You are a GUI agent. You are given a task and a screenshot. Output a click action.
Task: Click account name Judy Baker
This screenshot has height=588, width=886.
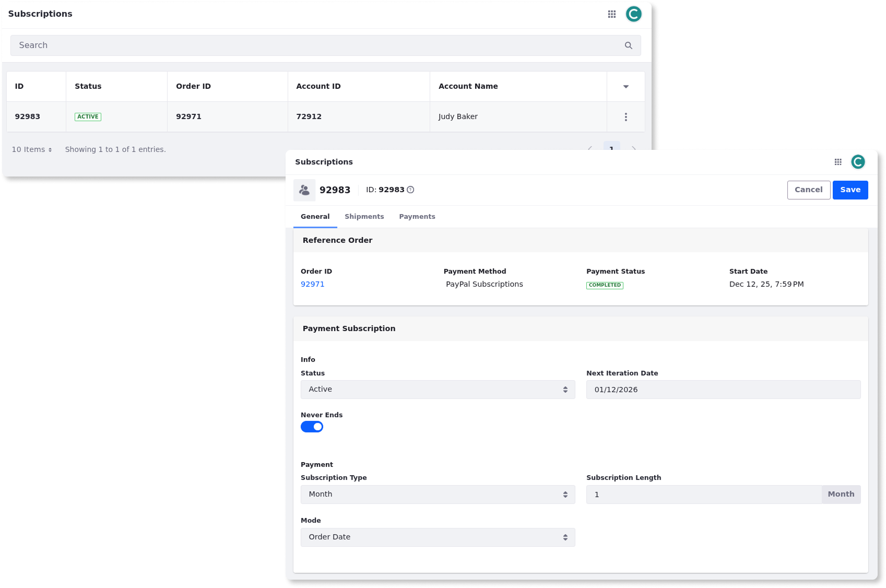(x=458, y=116)
